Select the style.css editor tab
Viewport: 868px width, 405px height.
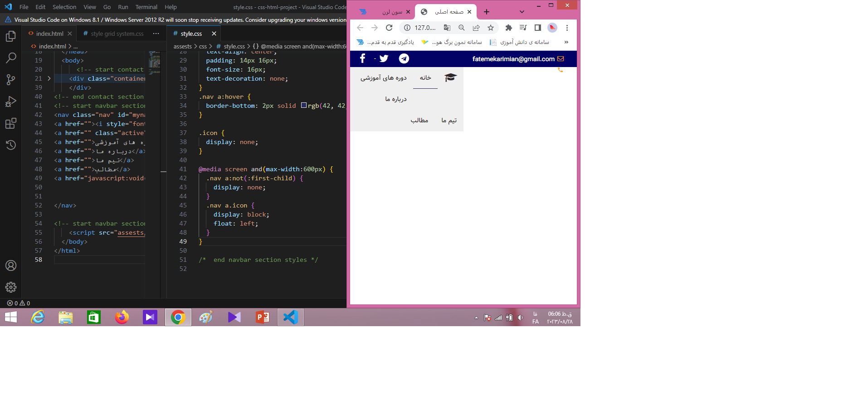191,34
